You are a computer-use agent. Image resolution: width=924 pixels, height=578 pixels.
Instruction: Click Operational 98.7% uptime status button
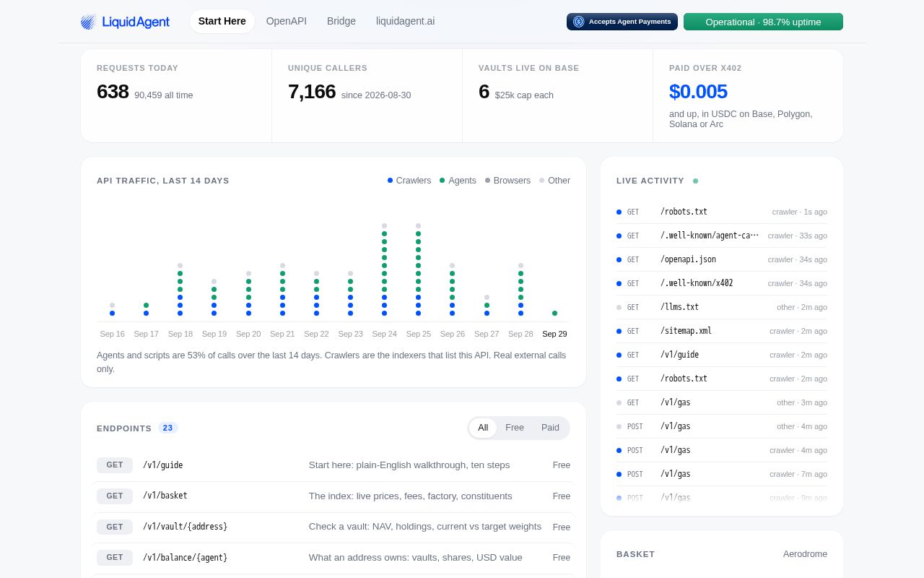(x=763, y=22)
